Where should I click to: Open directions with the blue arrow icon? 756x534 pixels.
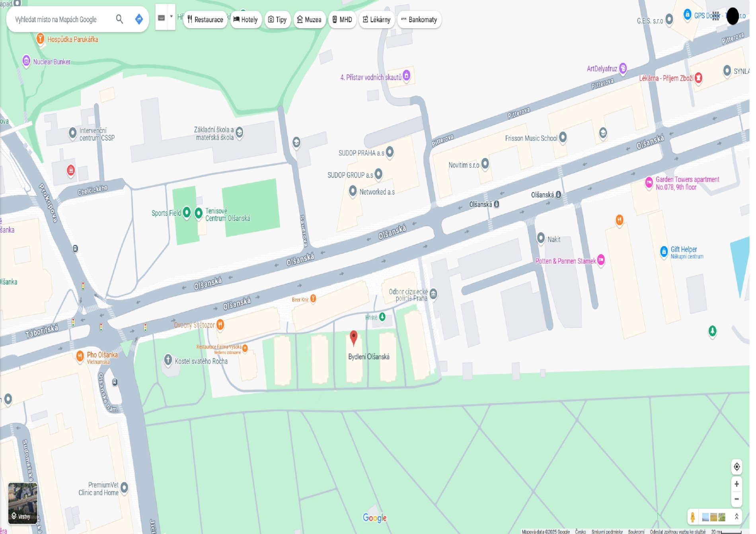[x=139, y=19]
